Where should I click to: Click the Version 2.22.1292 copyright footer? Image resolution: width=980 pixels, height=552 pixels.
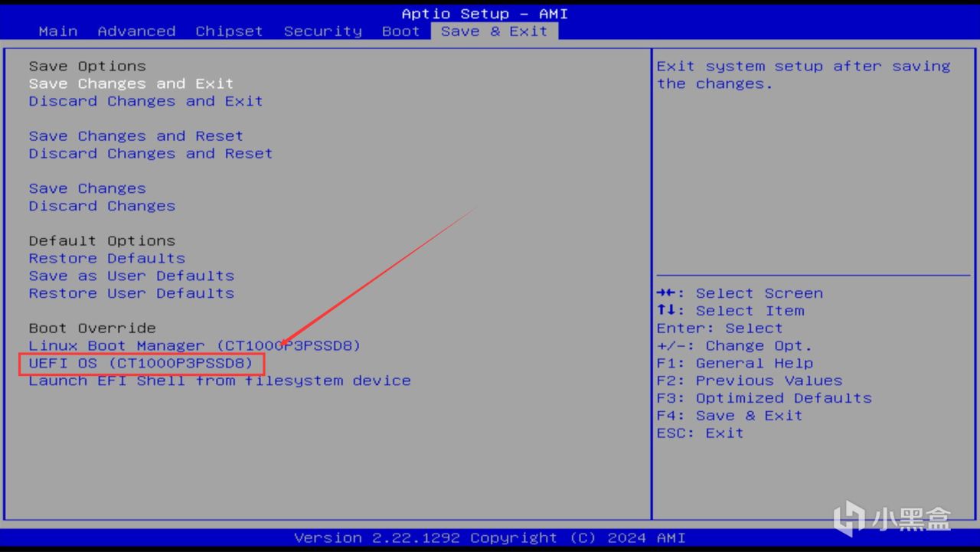click(490, 538)
